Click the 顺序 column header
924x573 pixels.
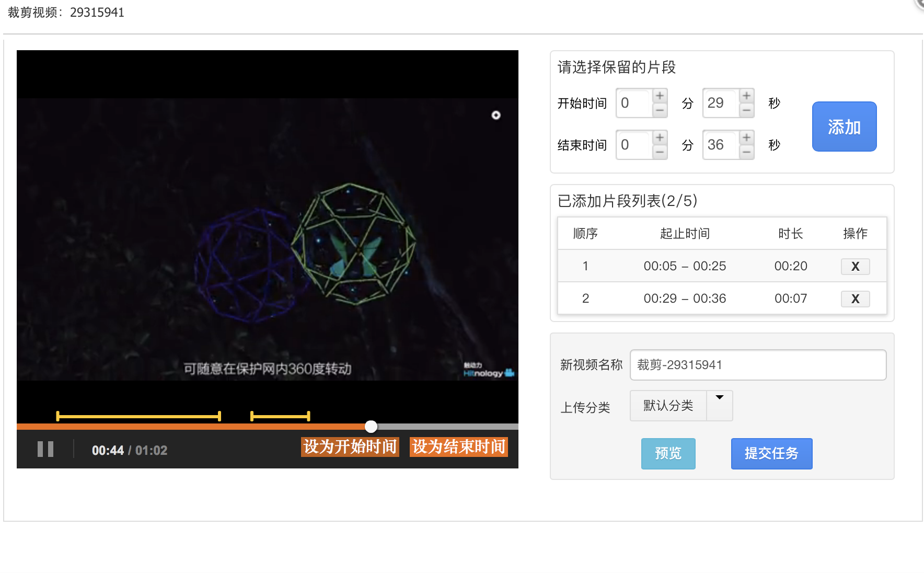585,234
